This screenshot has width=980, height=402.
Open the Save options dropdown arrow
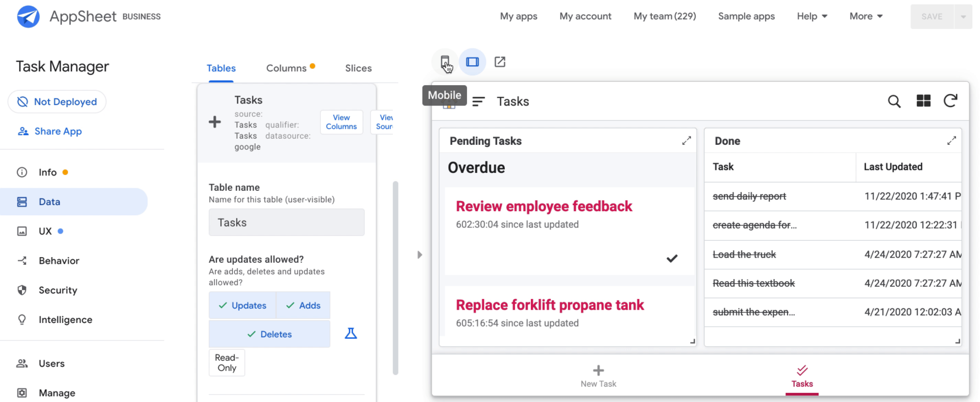(x=963, y=16)
